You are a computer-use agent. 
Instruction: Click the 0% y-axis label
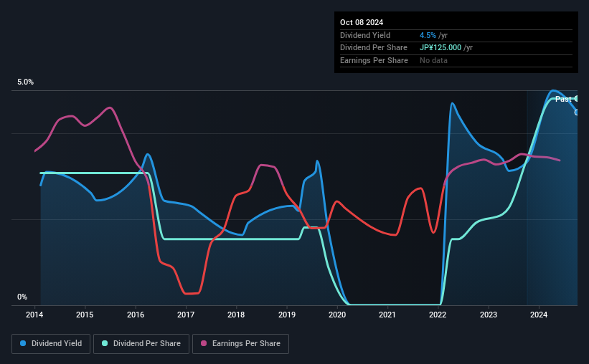point(22,297)
